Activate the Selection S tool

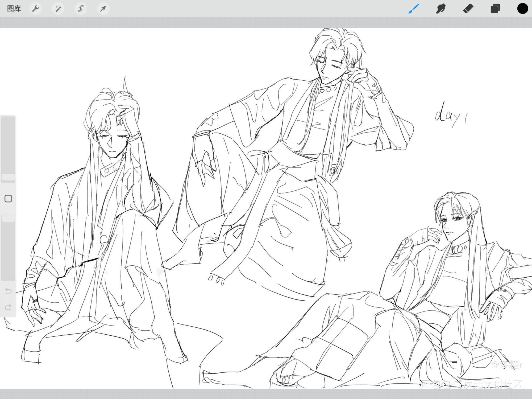[x=81, y=9]
